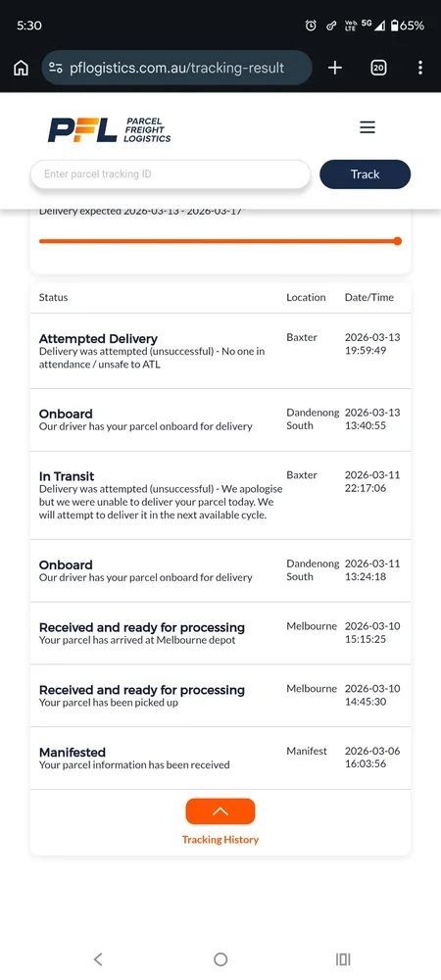Screen dimensions: 441x980
Task: Click the orange delivery progress bar endpoint
Action: [397, 241]
